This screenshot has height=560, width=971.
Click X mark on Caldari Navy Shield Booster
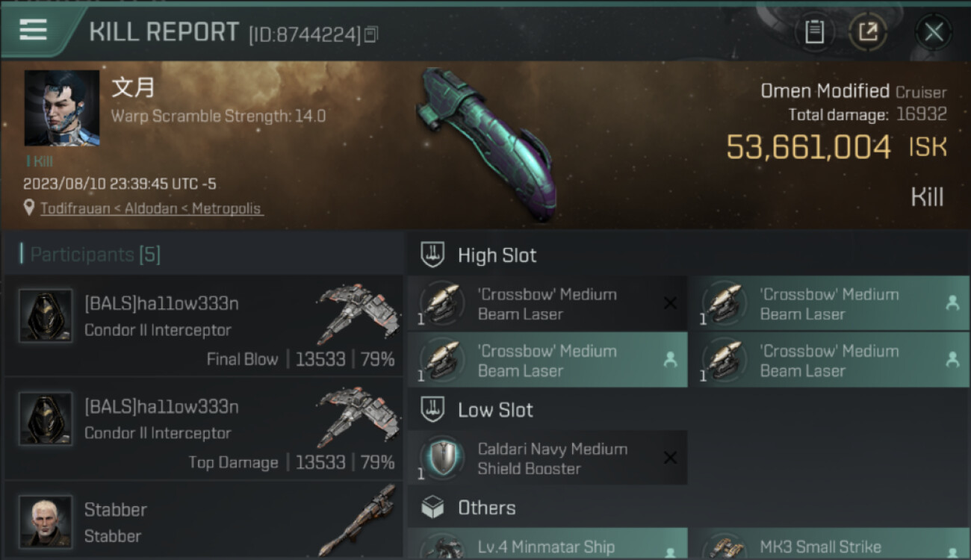point(670,458)
